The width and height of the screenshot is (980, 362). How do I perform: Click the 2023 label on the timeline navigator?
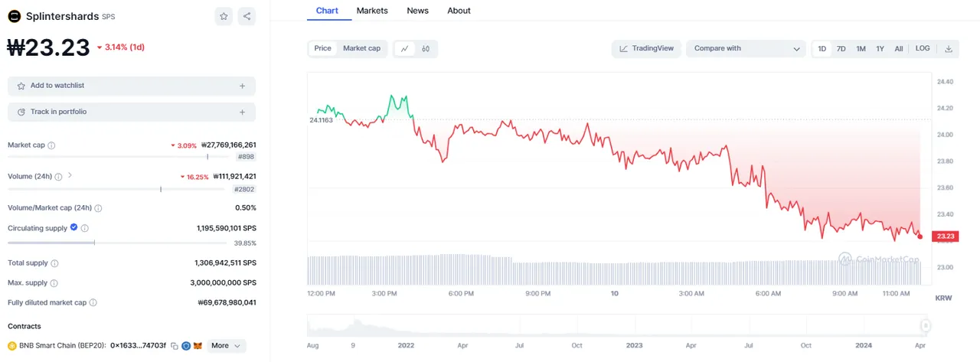coord(634,346)
